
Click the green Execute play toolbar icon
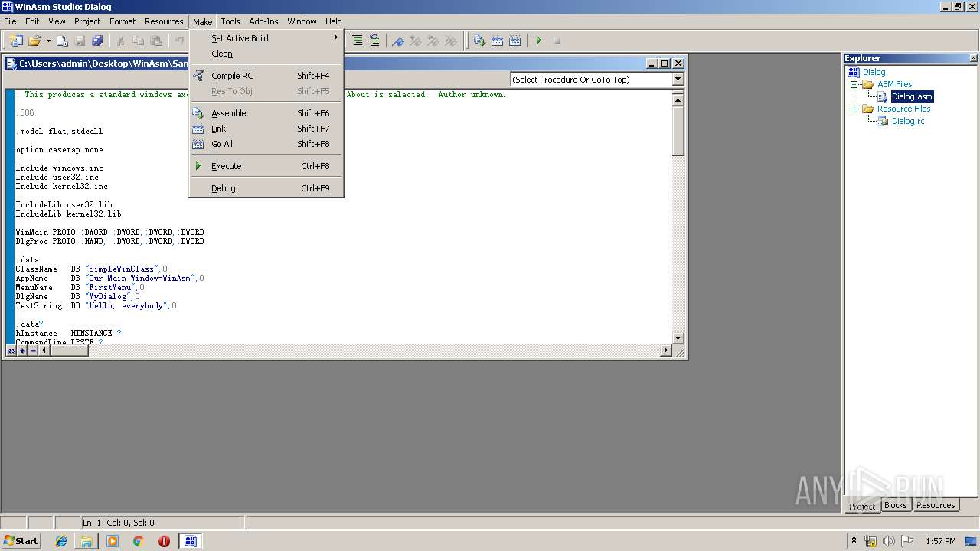(538, 41)
